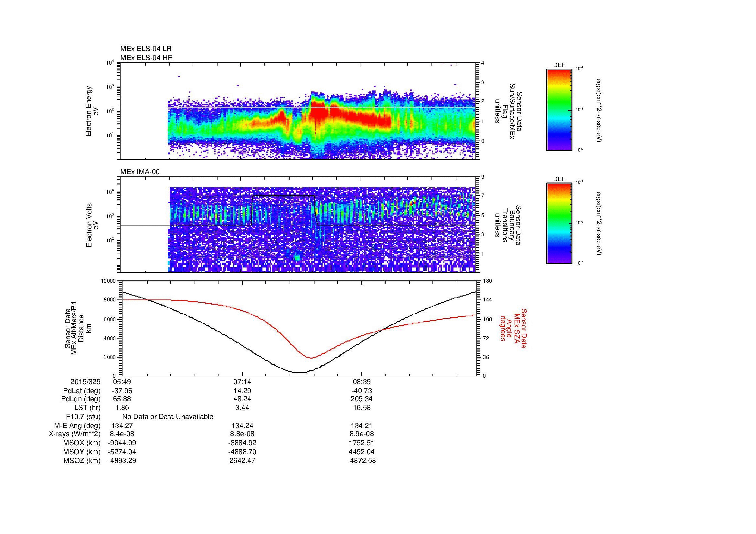Click the M-E angle value '134.24'

pyautogui.click(x=242, y=425)
